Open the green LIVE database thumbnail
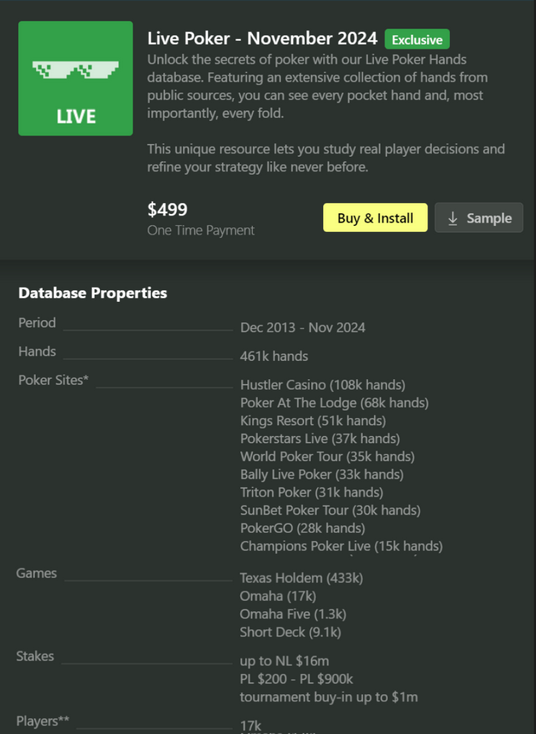 pyautogui.click(x=75, y=78)
